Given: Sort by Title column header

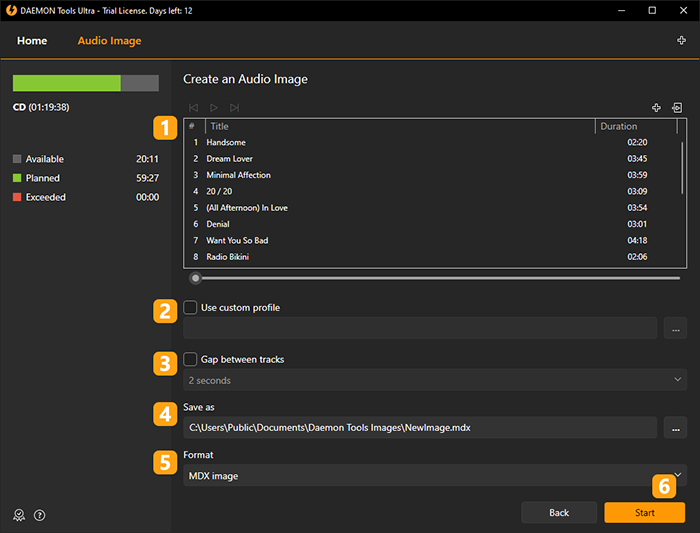Looking at the screenshot, I should 400,126.
